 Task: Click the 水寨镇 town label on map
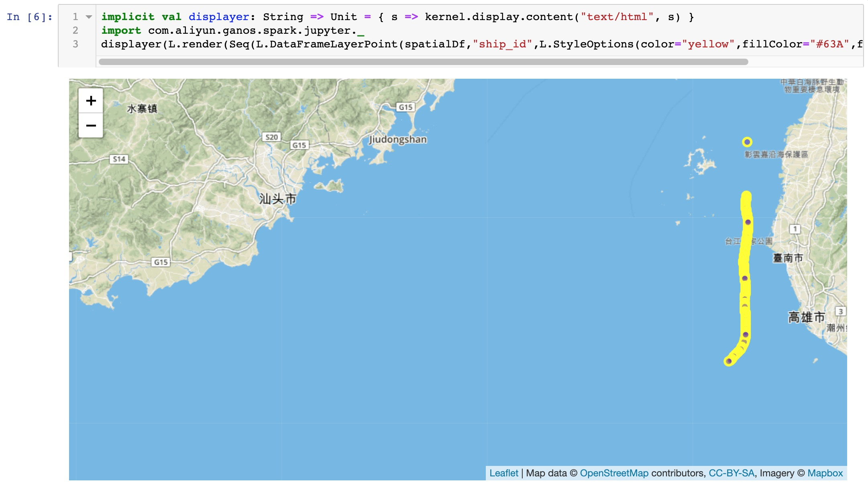[x=142, y=108]
